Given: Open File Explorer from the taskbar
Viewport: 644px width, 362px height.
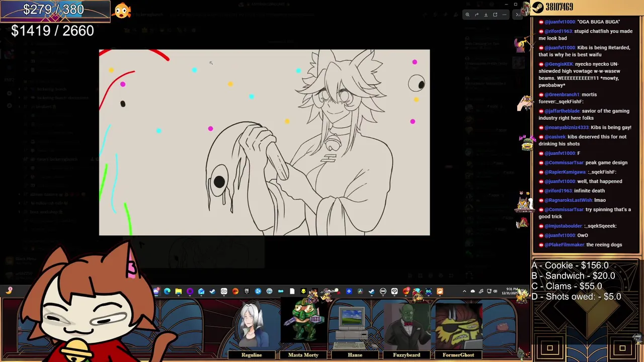Looking at the screenshot, I should [179, 291].
